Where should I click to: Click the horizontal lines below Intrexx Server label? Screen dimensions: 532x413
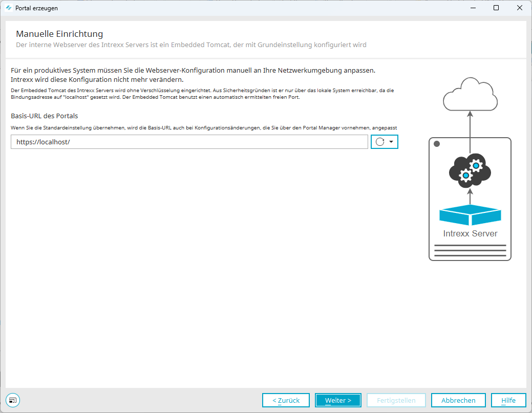[470, 251]
